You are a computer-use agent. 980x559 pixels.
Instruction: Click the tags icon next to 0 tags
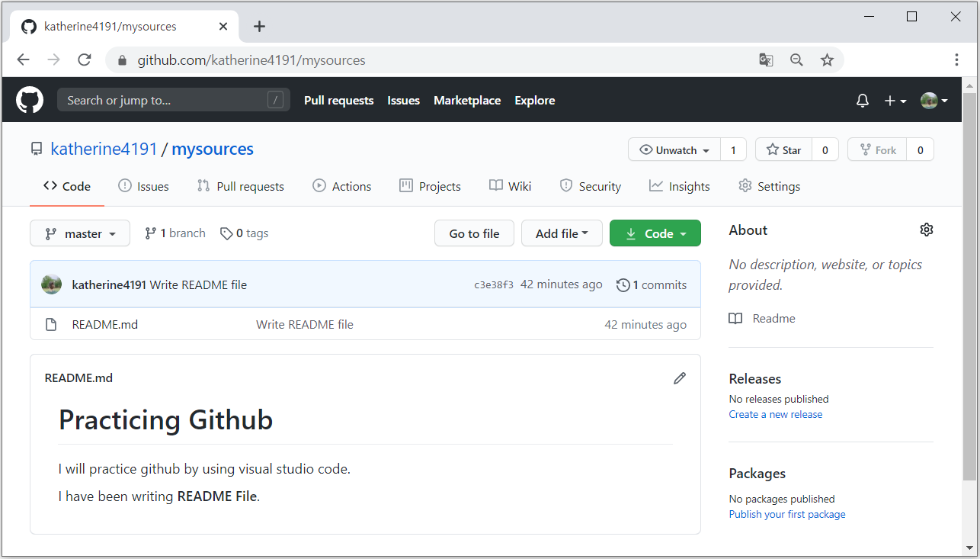point(226,233)
